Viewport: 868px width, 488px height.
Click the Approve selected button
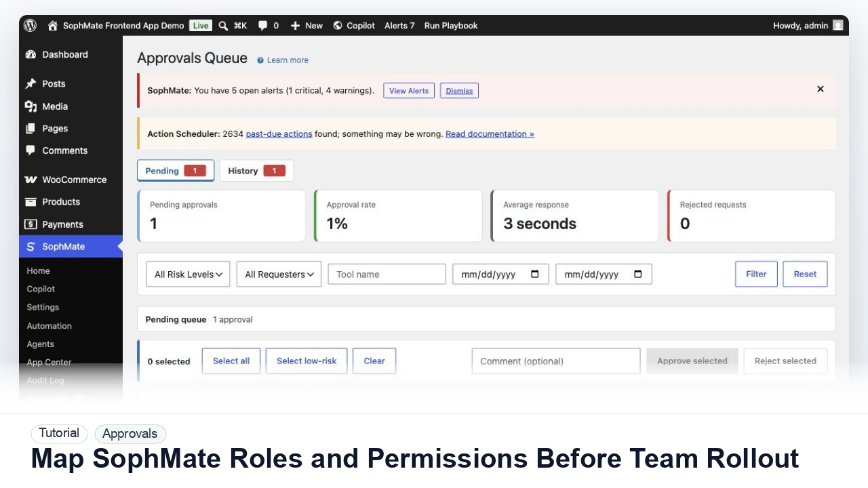pyautogui.click(x=692, y=361)
